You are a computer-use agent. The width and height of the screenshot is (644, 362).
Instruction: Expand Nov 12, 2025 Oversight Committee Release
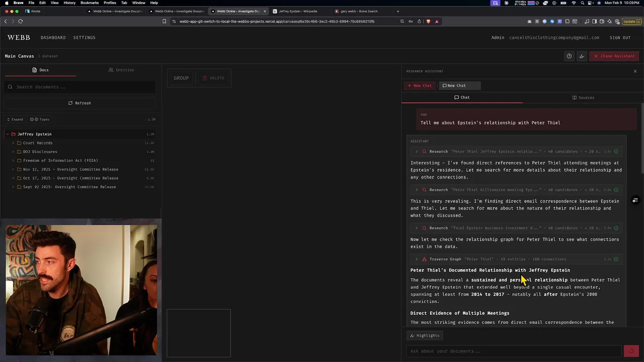tap(13, 169)
